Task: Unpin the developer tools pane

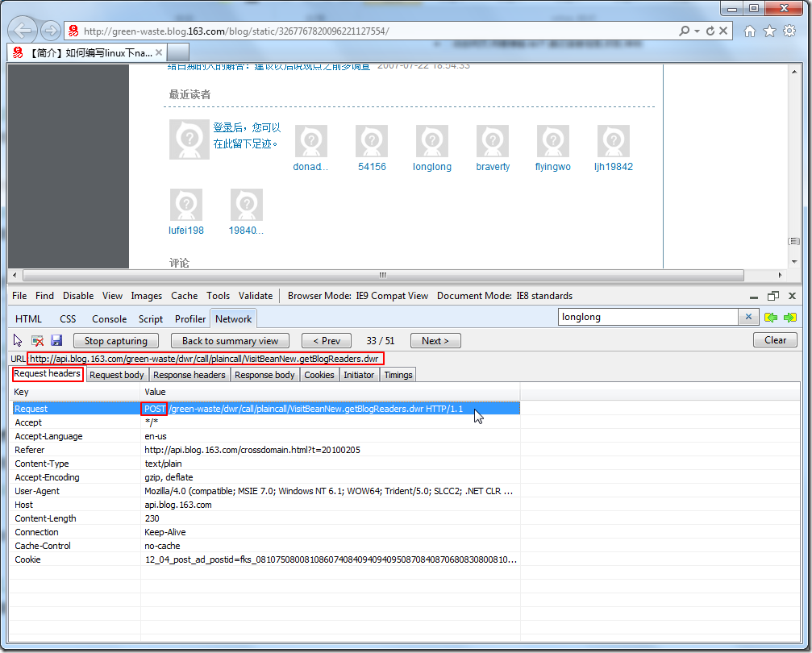Action: pos(773,296)
